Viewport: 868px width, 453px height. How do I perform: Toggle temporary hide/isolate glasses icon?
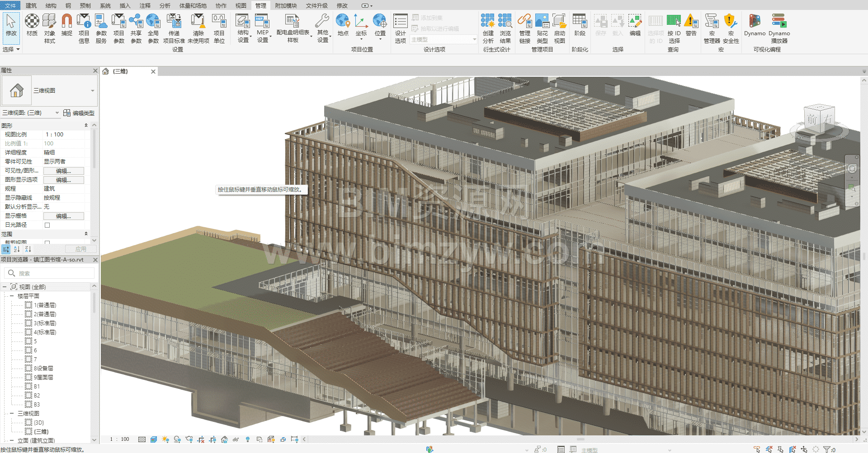click(236, 439)
